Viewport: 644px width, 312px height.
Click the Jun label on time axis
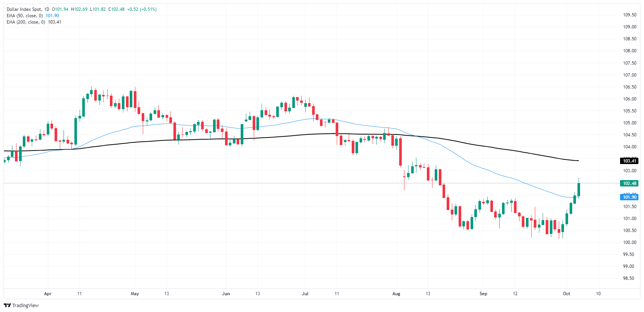point(226,294)
